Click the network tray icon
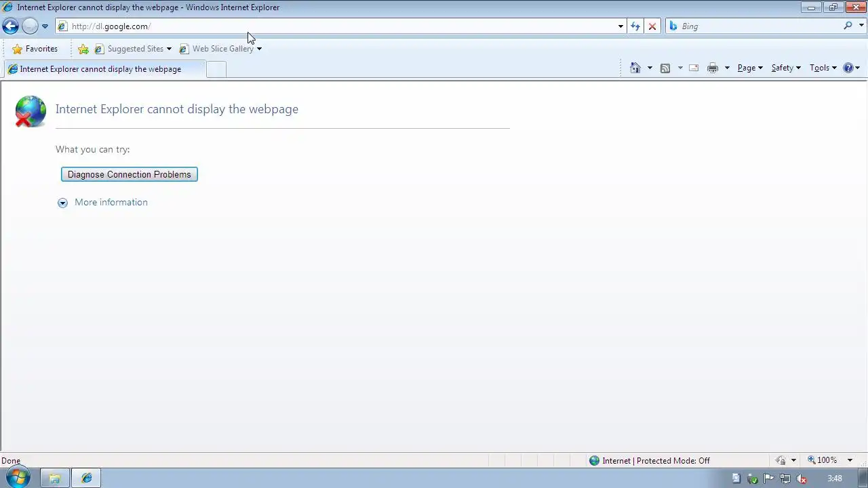The width and height of the screenshot is (868, 488). click(786, 479)
